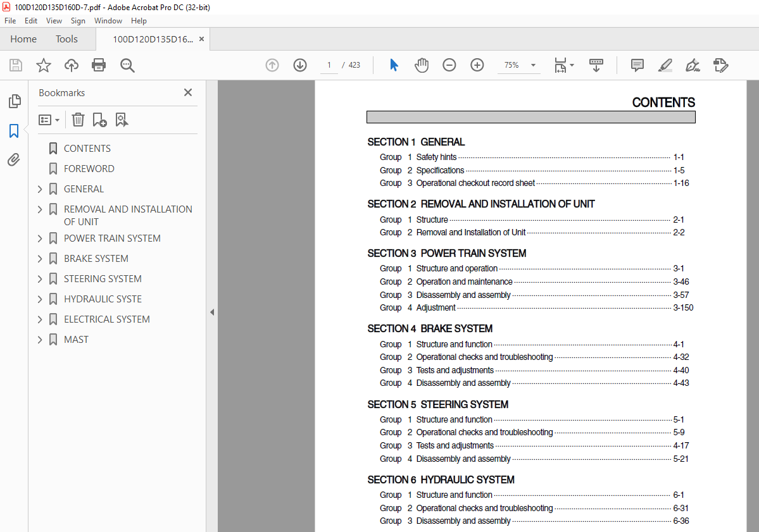
Task: Zoom out with the minus icon
Action: [x=449, y=65]
